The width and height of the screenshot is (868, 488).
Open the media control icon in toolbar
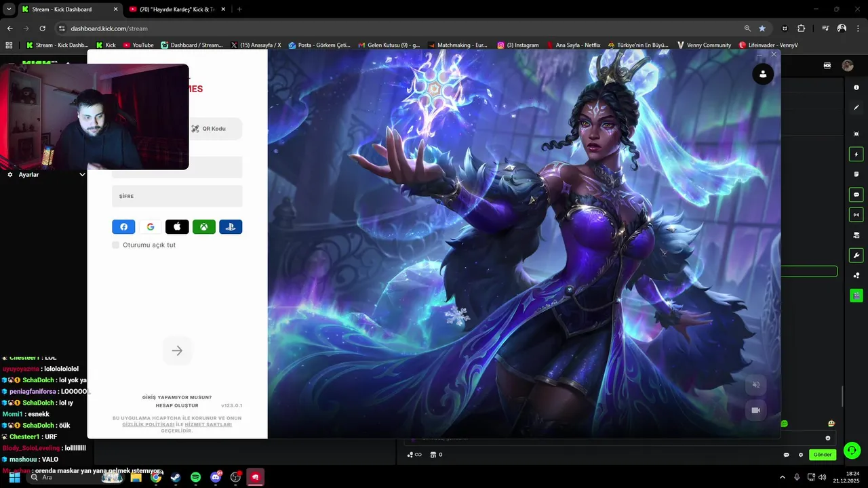coord(825,28)
